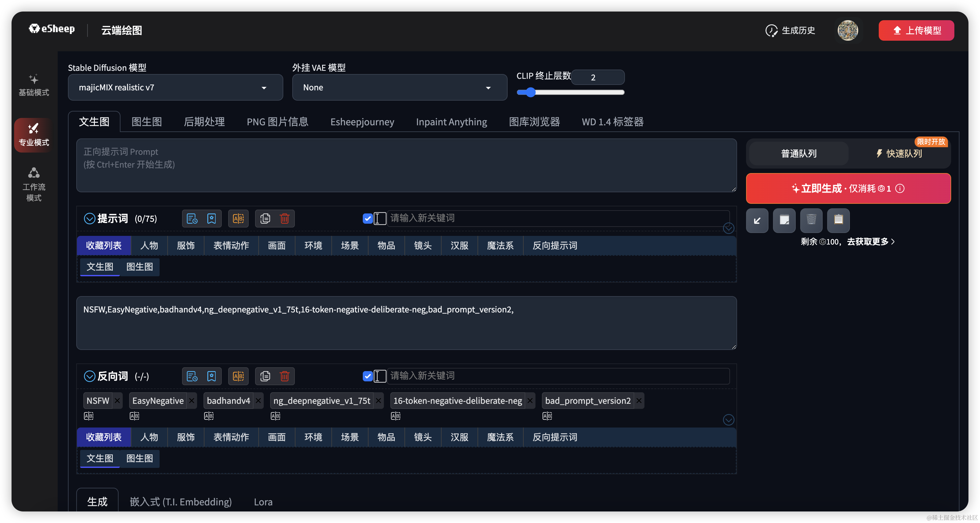Screen dimensions: 980x523
Task: Click translate icon under 16-token-negative-deliberate-neg tag
Action: click(396, 416)
